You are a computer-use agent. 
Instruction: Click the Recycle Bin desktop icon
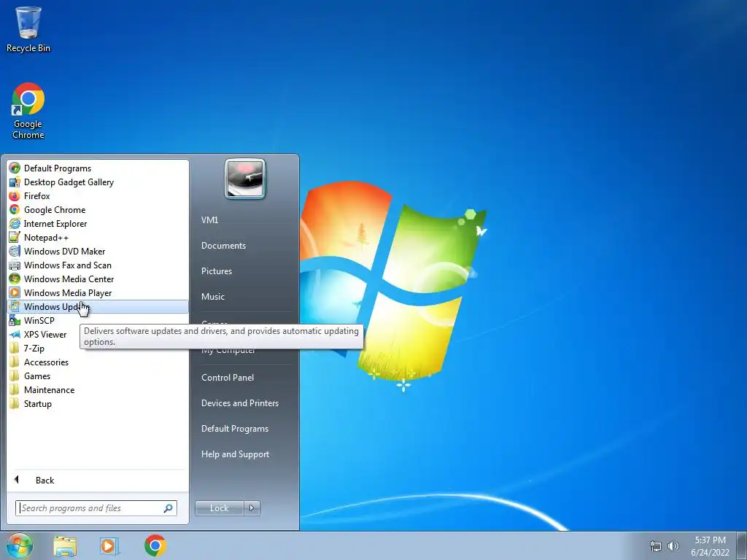(28, 29)
